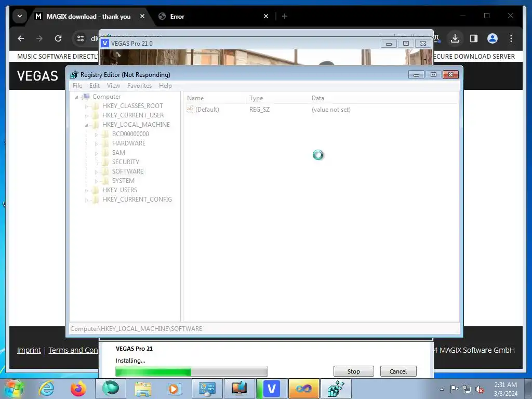The image size is (532, 399).
Task: Show hidden tray icons arrow
Action: click(442, 389)
